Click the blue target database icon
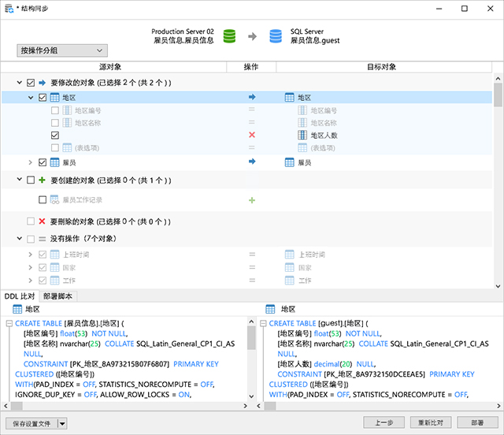The image size is (504, 435). 276,36
